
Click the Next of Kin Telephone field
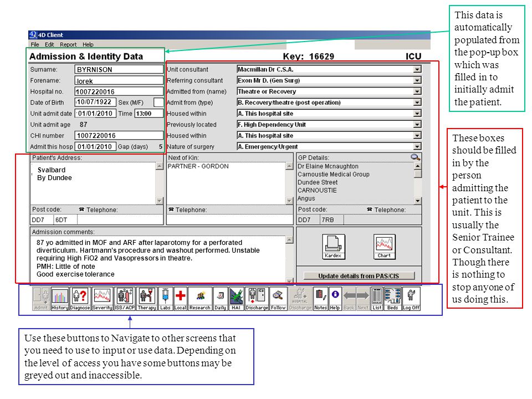click(229, 220)
